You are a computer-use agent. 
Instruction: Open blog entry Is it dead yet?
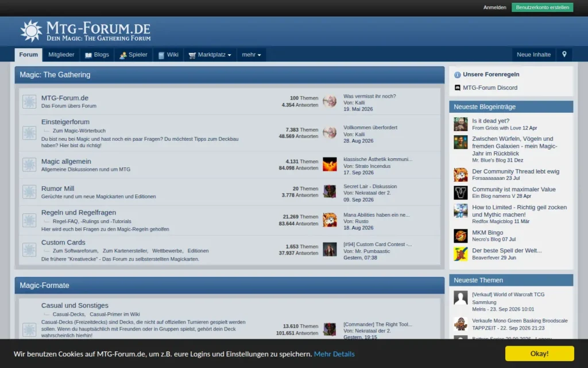pyautogui.click(x=490, y=121)
